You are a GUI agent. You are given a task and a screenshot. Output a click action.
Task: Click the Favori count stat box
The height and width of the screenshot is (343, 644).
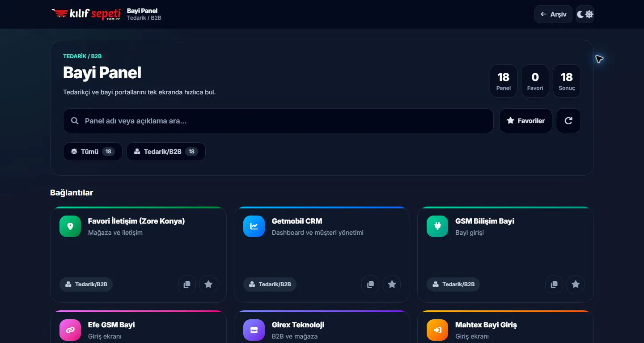click(535, 81)
